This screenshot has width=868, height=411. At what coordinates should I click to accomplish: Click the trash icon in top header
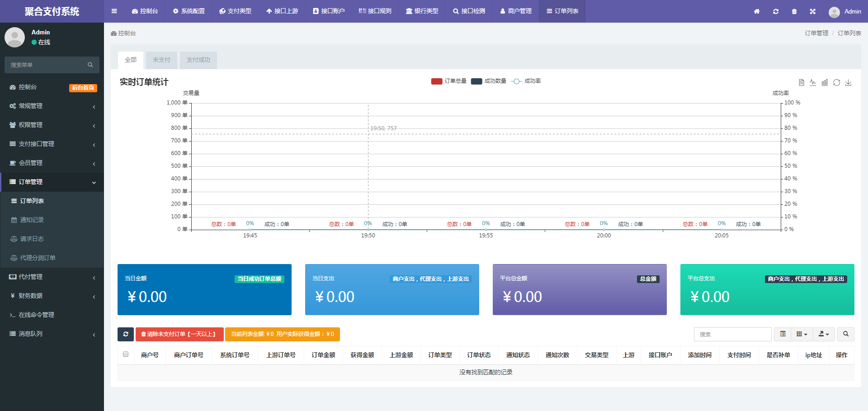[x=794, y=11]
